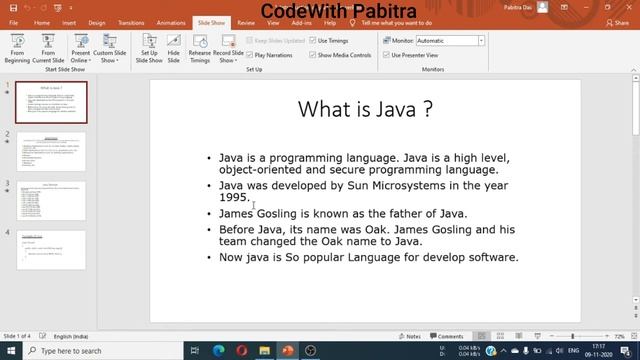Open the Monitor Automatic dropdown
Viewport: 640px width, 360px height.
tap(481, 40)
